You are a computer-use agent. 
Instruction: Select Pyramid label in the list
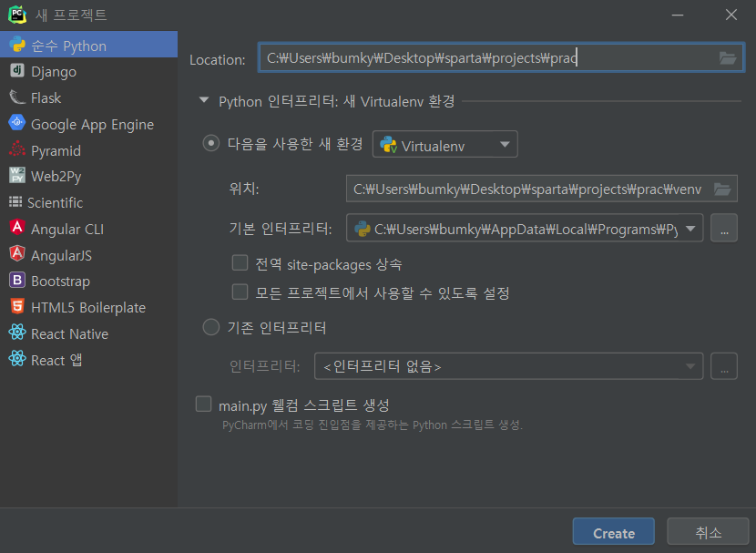tap(56, 151)
